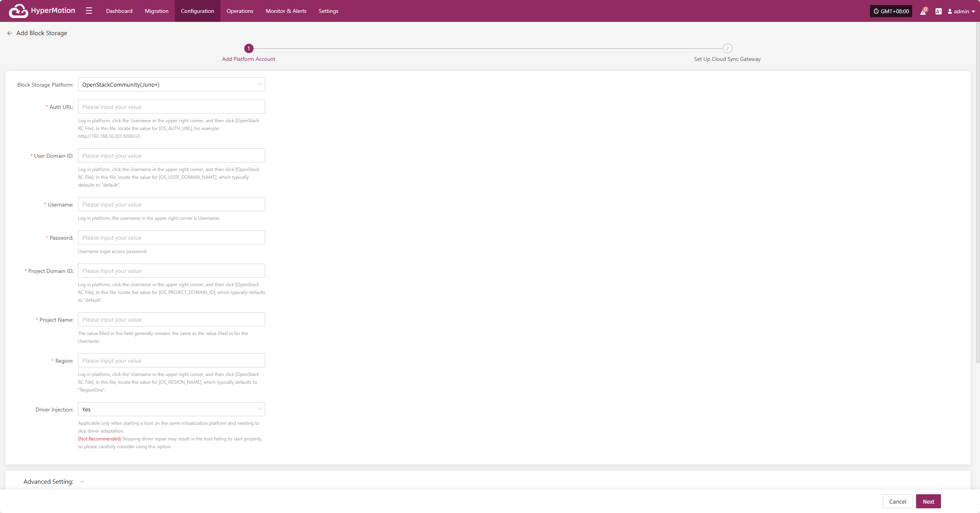Expand the Advanced Setting section chevron
Image resolution: width=980 pixels, height=513 pixels.
pyautogui.click(x=82, y=482)
